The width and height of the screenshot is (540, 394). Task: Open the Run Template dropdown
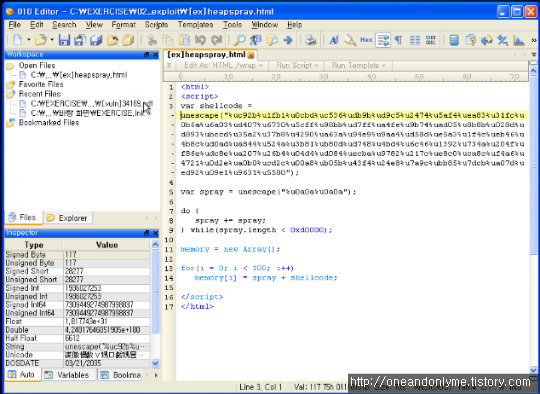(359, 65)
